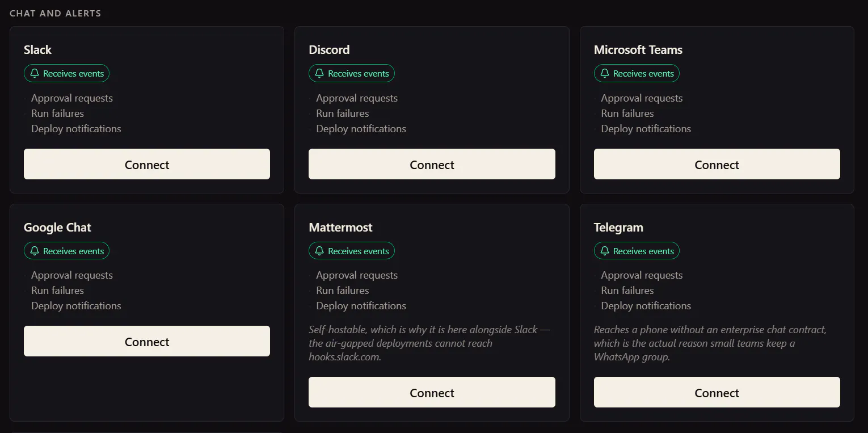Click "Receives events" text on Telegram card
The image size is (868, 433).
click(644, 251)
